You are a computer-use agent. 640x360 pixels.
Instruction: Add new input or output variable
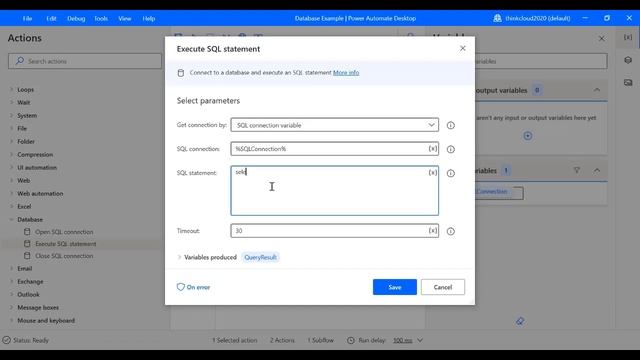528,136
